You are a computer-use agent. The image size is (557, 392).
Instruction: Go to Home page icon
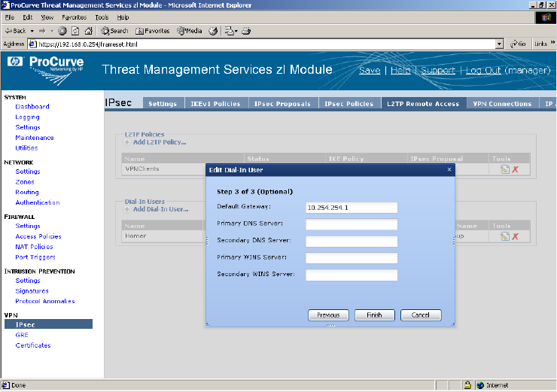tap(89, 31)
